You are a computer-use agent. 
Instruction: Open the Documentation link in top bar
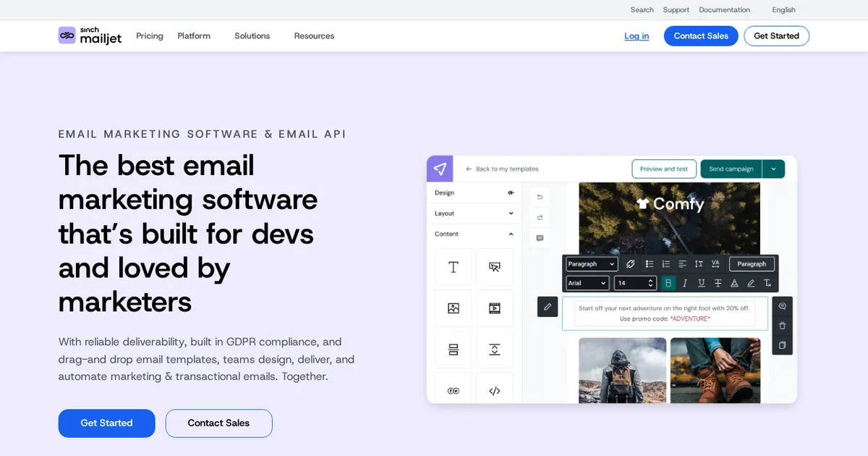tap(724, 10)
